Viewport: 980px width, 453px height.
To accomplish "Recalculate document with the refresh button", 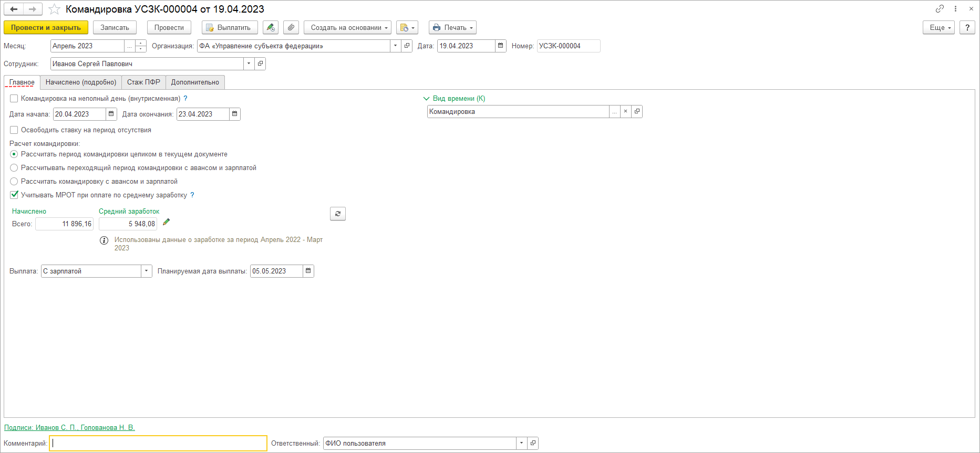I will pyautogui.click(x=338, y=214).
